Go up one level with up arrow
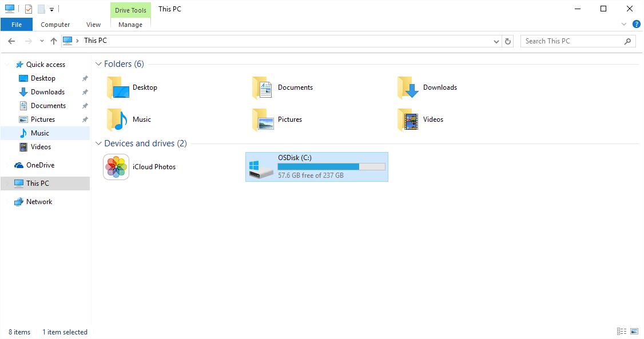 tap(54, 41)
